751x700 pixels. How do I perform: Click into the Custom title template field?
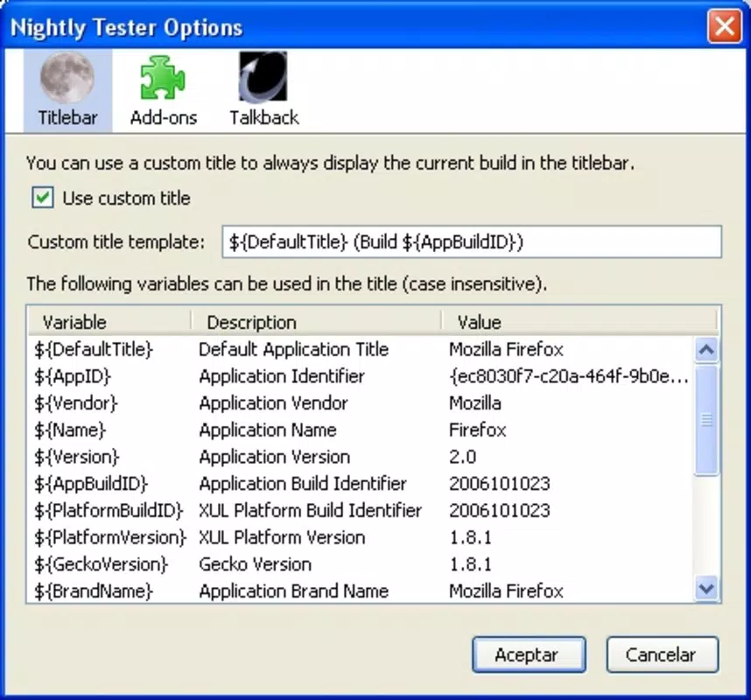click(x=471, y=241)
